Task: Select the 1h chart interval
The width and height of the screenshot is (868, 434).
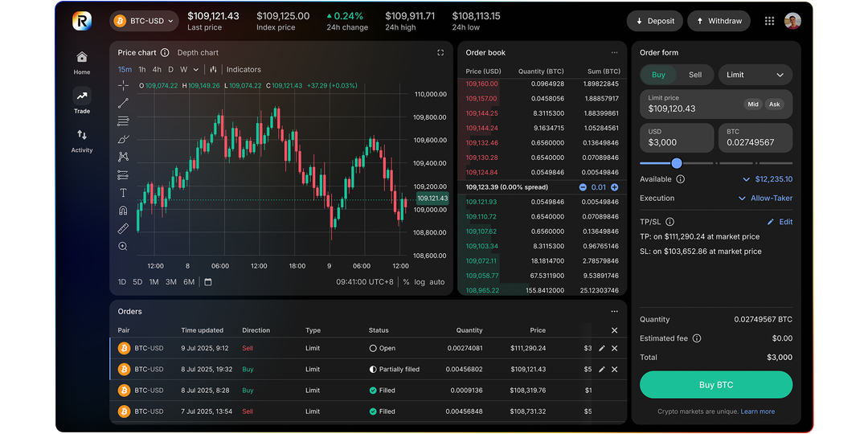Action: [142, 70]
